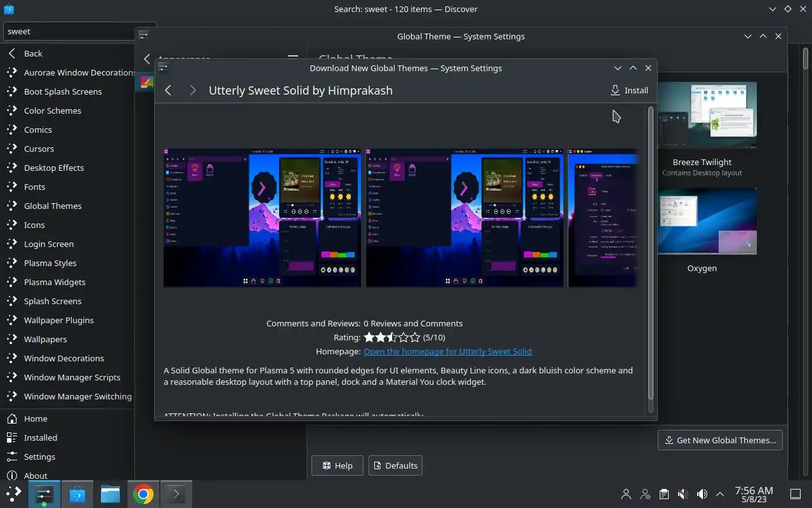Open application launcher in taskbar

(13, 494)
